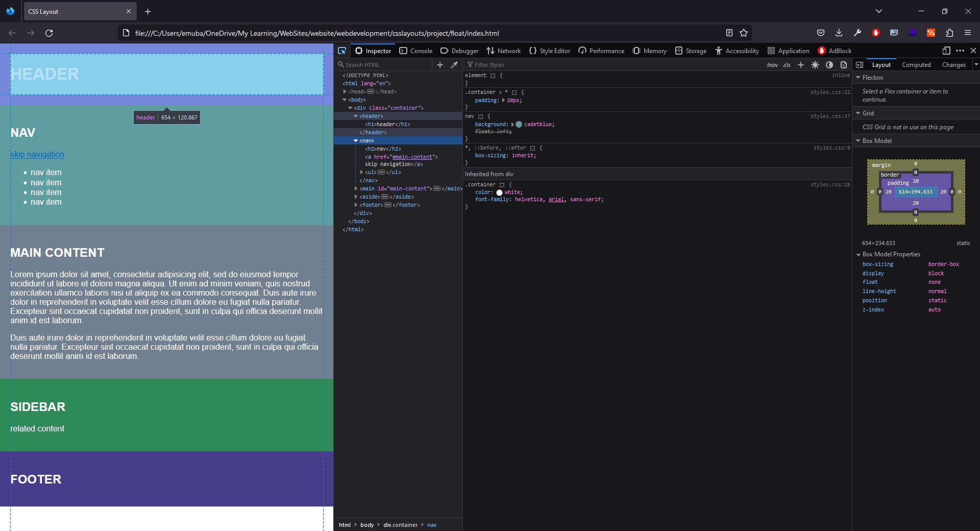Open the Accessibility tab

coord(737,51)
